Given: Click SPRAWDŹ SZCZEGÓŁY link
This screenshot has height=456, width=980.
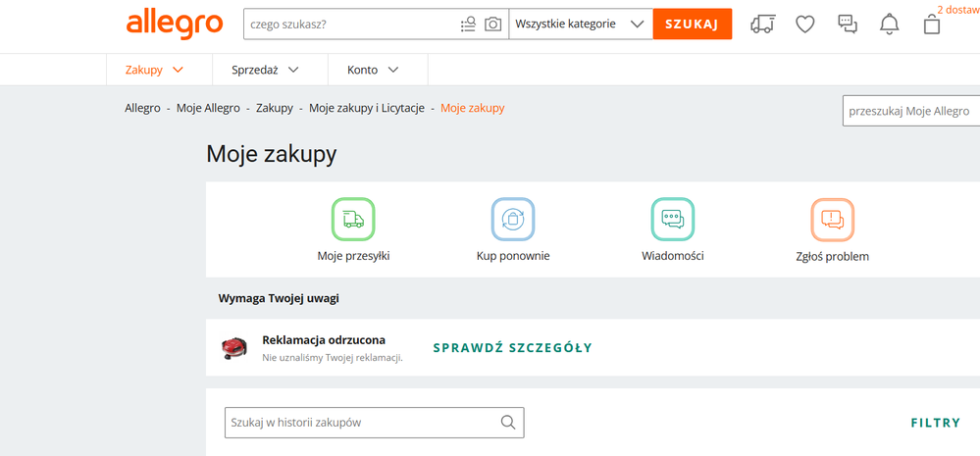Looking at the screenshot, I should 512,348.
